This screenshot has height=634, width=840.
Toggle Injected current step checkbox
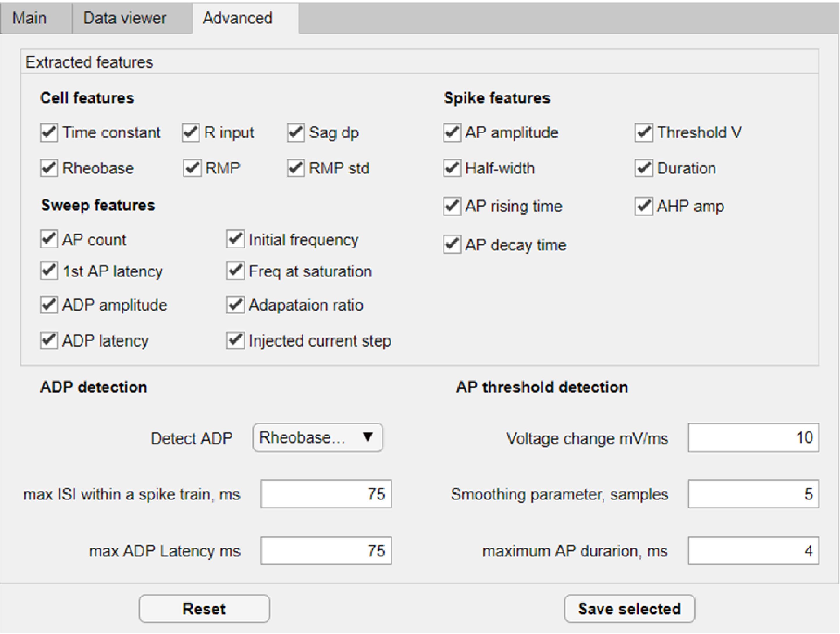point(235,340)
